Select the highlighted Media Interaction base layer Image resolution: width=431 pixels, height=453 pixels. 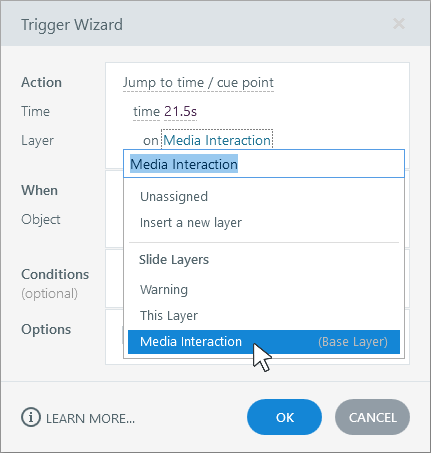(x=264, y=342)
